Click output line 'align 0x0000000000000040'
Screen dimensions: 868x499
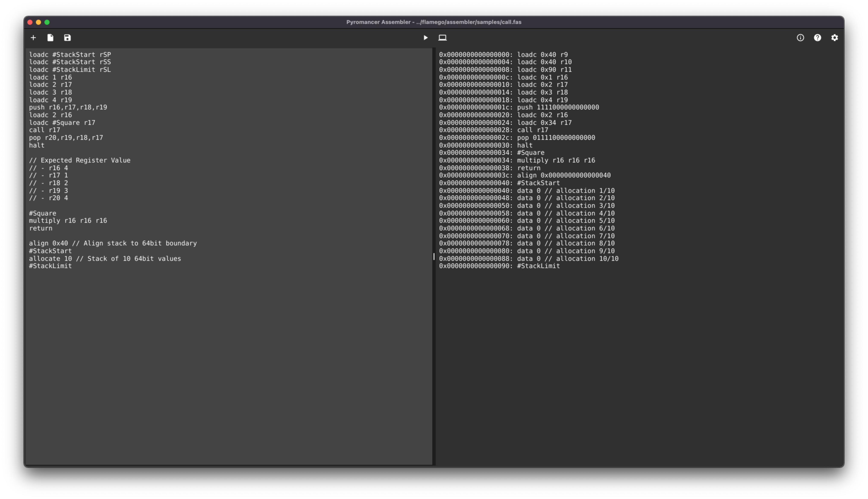click(525, 176)
